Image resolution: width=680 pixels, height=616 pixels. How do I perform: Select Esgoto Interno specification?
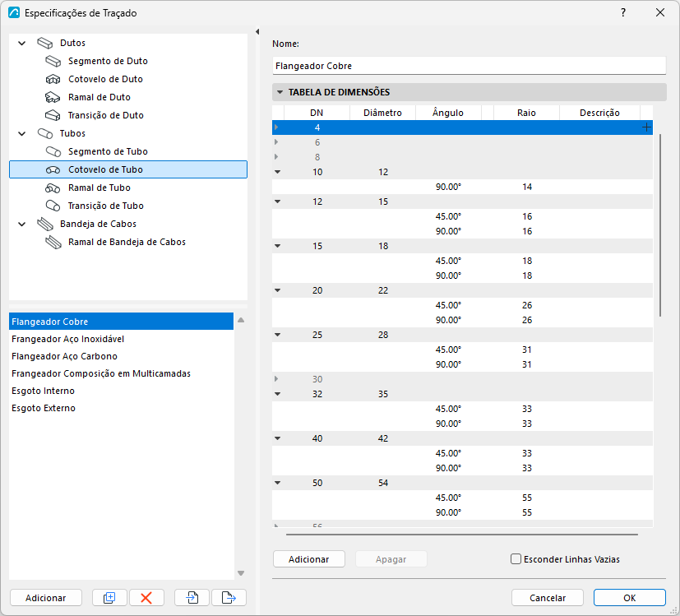click(x=122, y=391)
